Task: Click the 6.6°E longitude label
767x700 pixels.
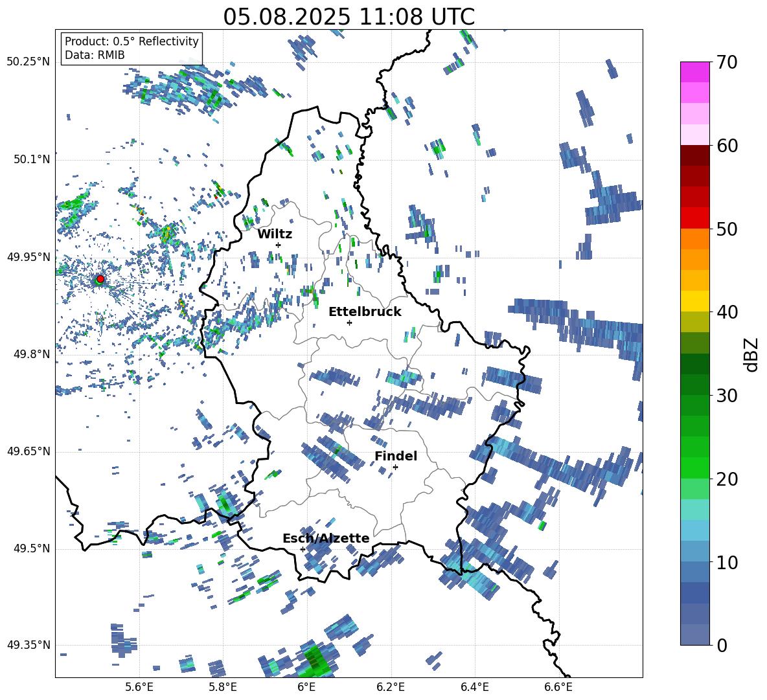Action: 558,687
